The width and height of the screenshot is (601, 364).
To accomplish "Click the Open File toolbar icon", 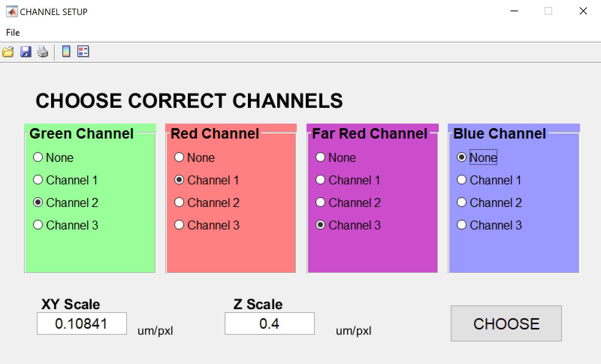I will pyautogui.click(x=8, y=51).
